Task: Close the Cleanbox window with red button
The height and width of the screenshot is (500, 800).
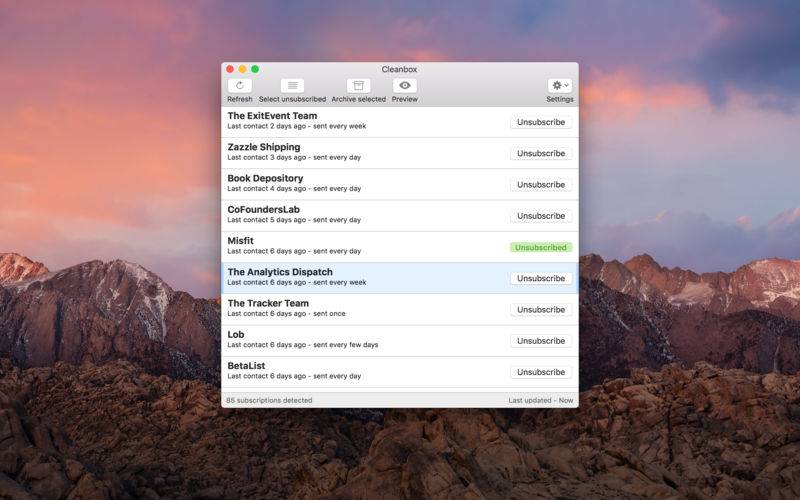Action: coord(230,69)
